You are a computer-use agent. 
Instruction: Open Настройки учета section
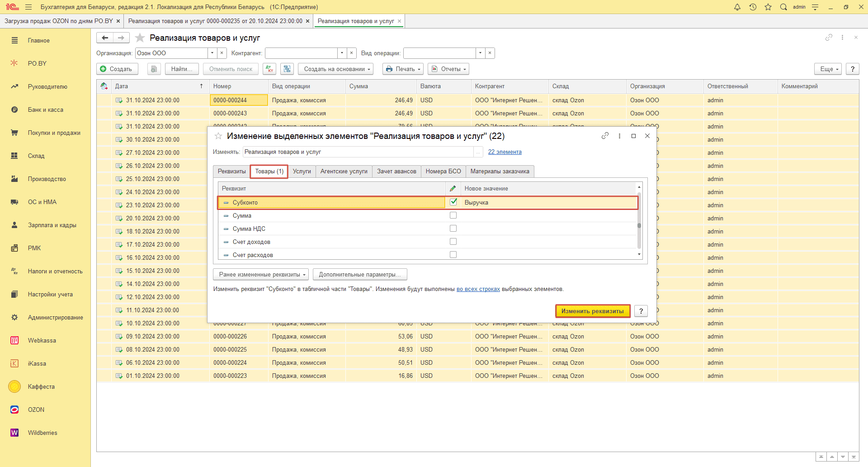click(x=50, y=295)
